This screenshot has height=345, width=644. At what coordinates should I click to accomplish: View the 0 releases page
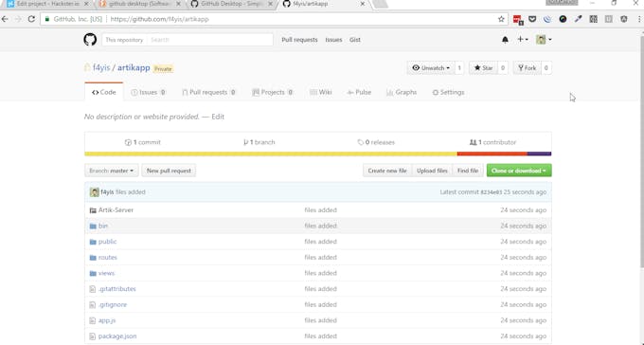coord(376,142)
